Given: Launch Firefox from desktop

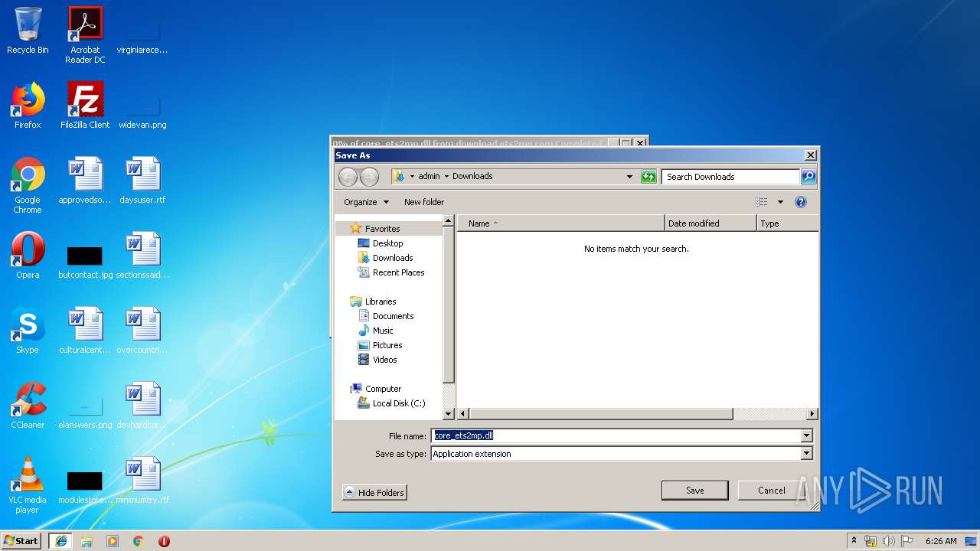Looking at the screenshot, I should tap(28, 106).
